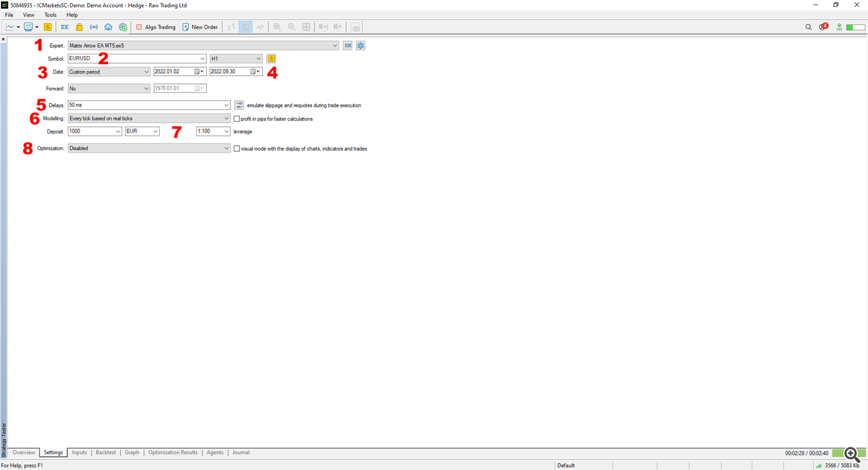Open MetaEditor IDE from the main toolbar

point(65,27)
